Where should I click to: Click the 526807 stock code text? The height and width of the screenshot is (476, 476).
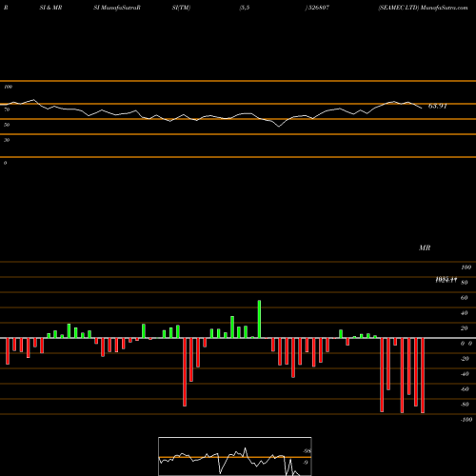coord(318,8)
